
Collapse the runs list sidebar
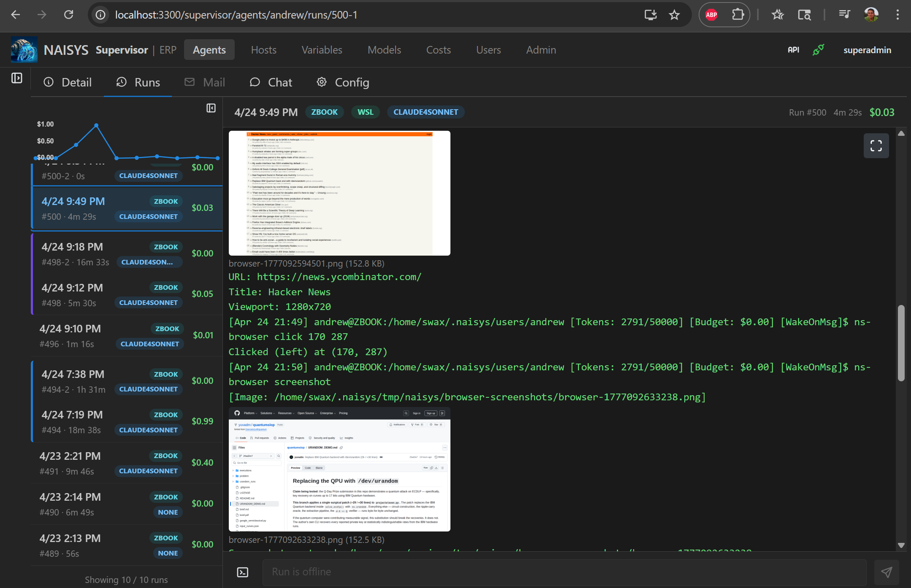click(211, 108)
